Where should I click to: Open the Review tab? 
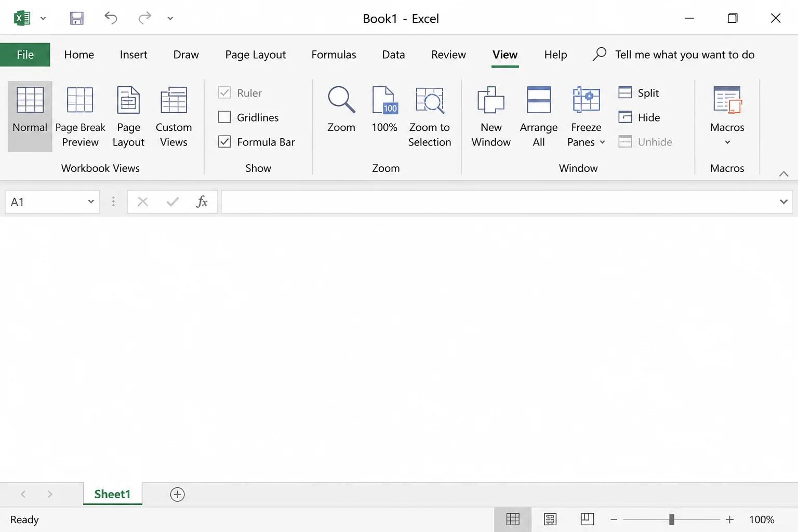point(448,55)
